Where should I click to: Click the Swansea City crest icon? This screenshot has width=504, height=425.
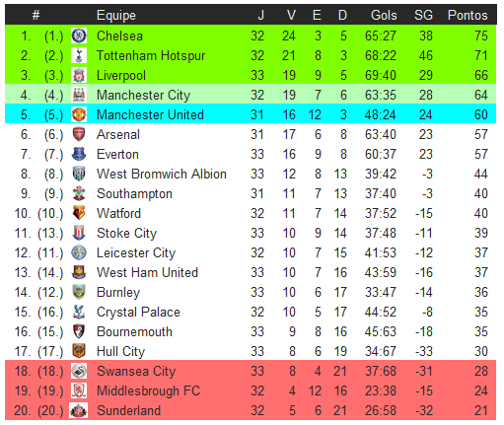tap(79, 371)
